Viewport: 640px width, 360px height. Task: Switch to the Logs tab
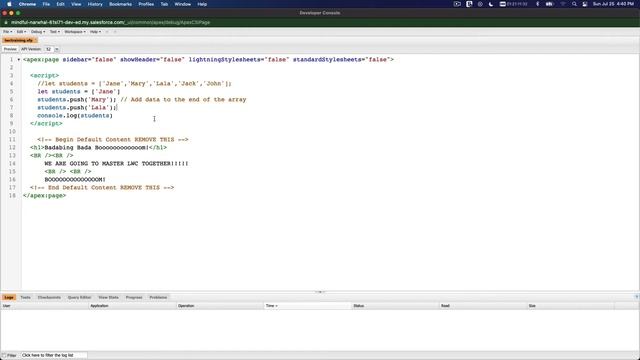[9, 298]
